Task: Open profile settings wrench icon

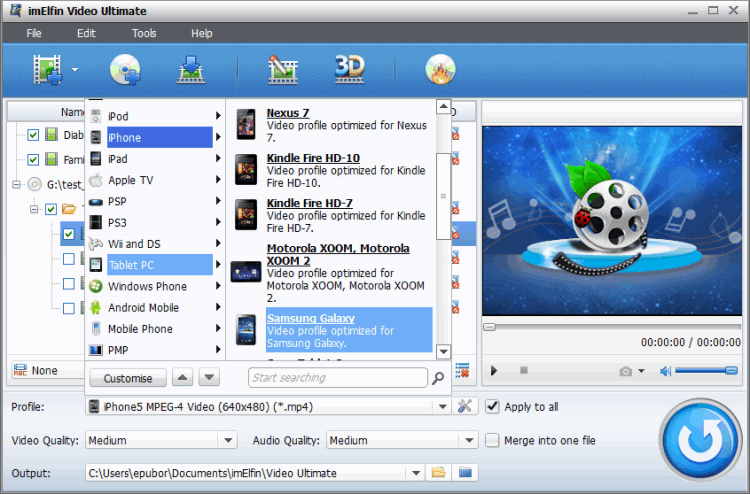Action: pos(464,406)
